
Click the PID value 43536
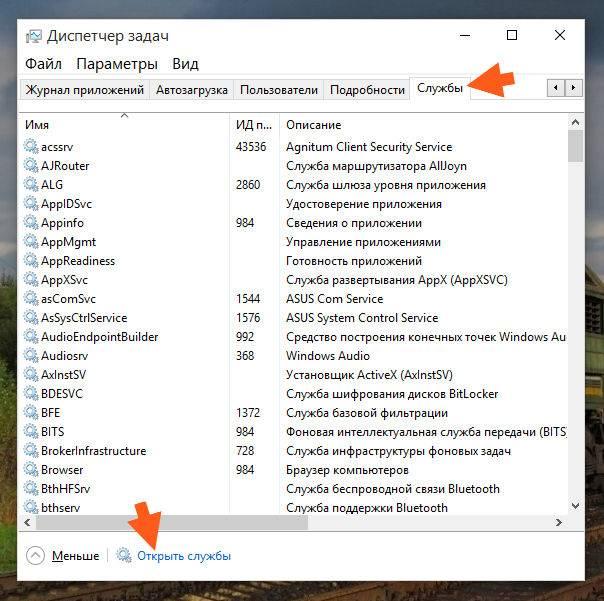pos(251,147)
